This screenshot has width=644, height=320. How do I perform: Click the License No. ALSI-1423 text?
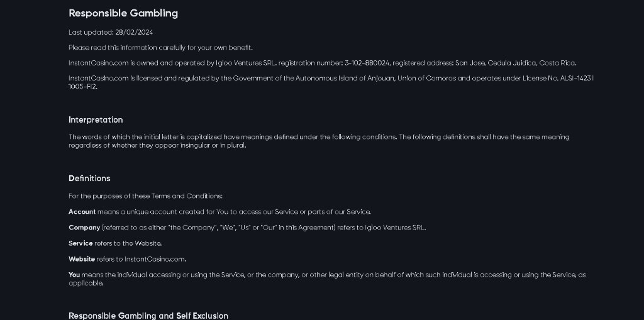(x=557, y=79)
